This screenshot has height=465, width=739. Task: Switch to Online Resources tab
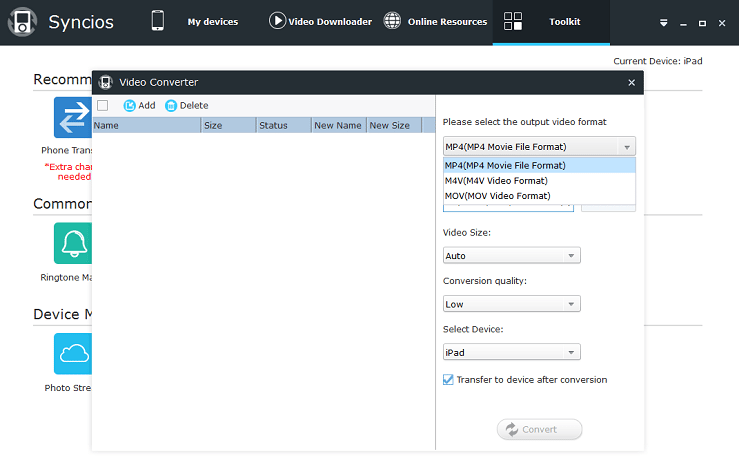(447, 22)
